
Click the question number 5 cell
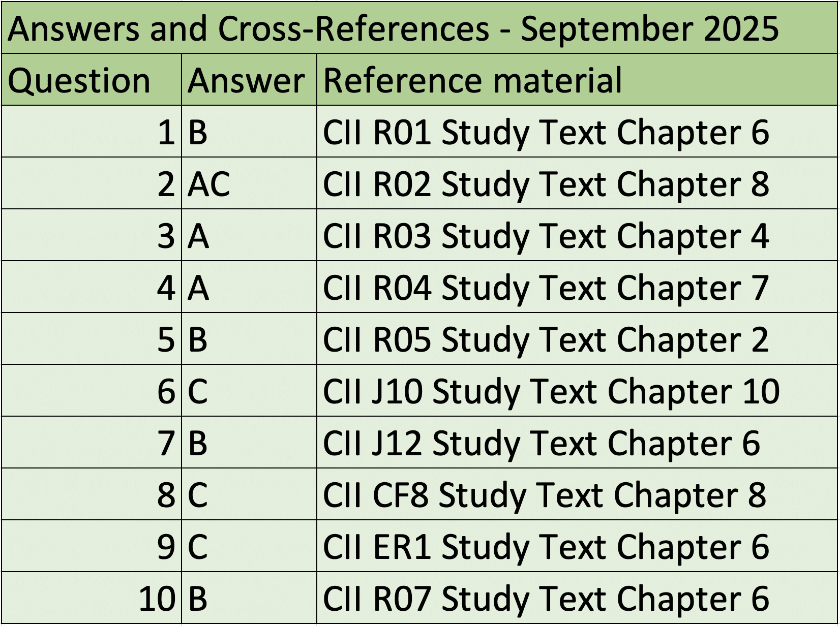pos(92,339)
